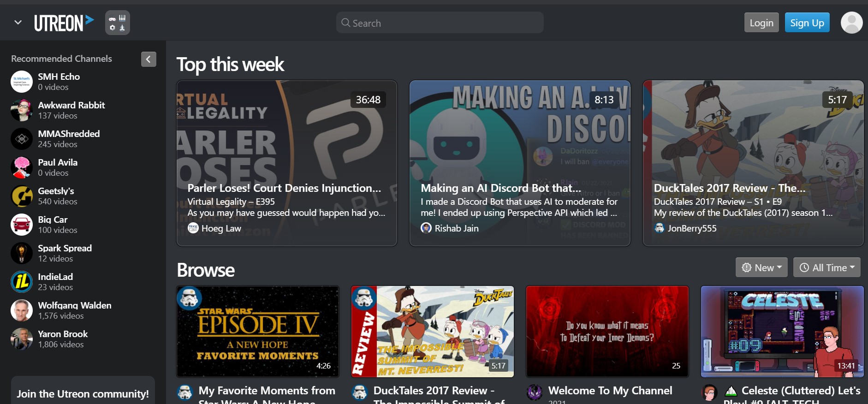The width and height of the screenshot is (868, 404).
Task: Select the SMH Echo channel name
Action: click(59, 77)
